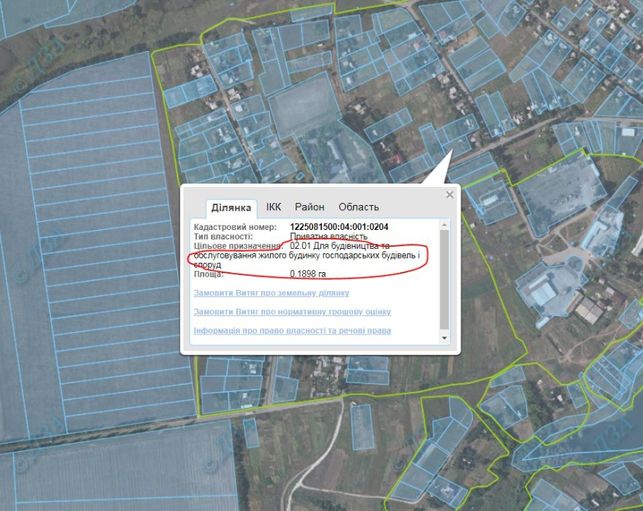Select the large square parcel above popup
This screenshot has width=643, height=511.
[x=304, y=105]
